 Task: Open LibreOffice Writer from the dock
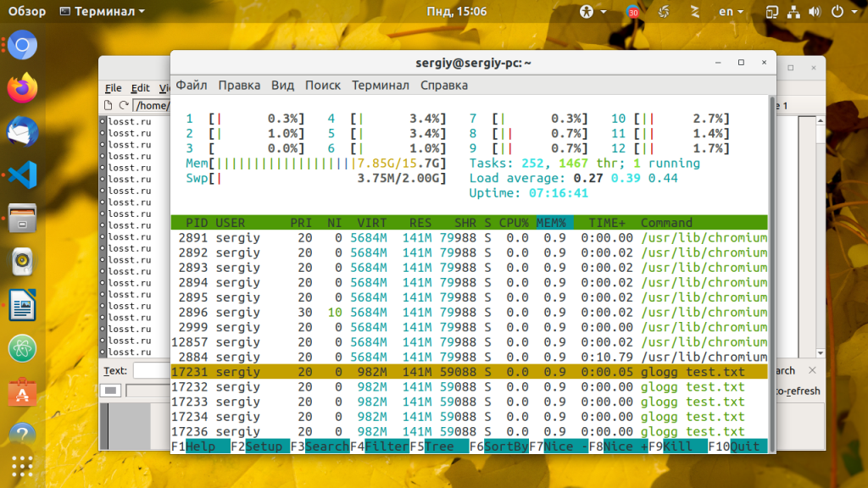point(23,305)
